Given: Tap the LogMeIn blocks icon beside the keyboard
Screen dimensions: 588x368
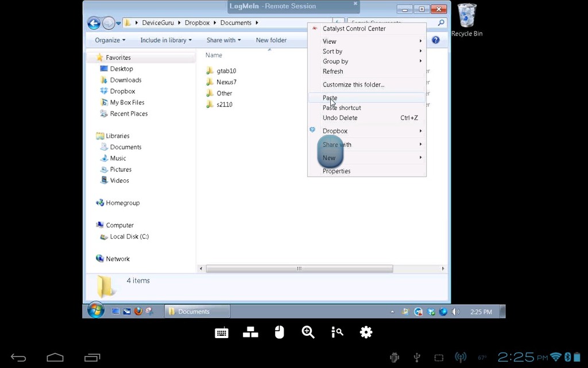Looking at the screenshot, I should click(250, 332).
